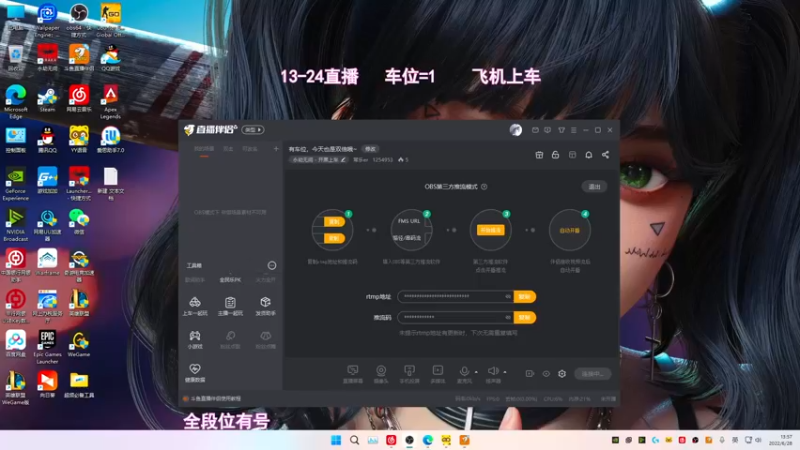Copy the rtmp address with orange button
The width and height of the screenshot is (800, 450).
pyautogui.click(x=524, y=296)
